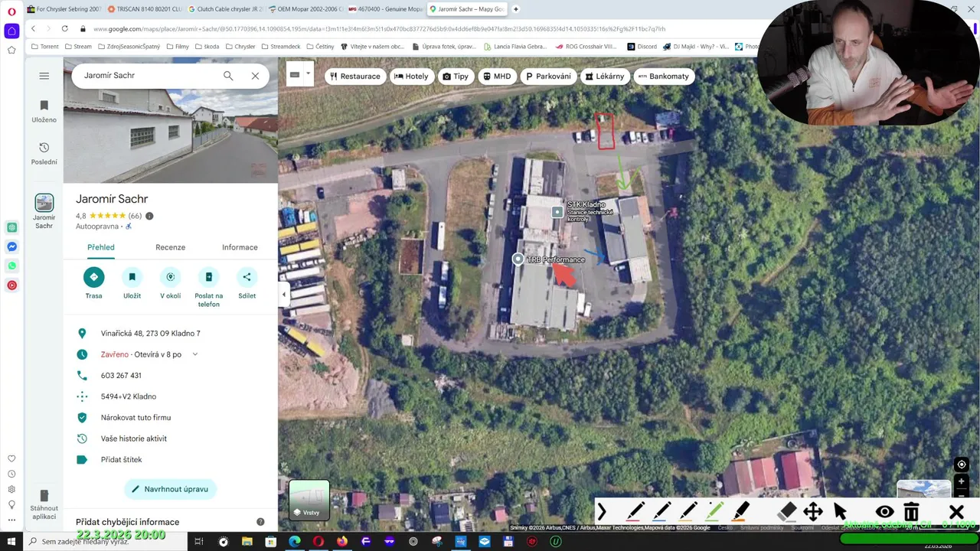Open Poslední recents in sidebar
This screenshot has width=980, height=551.
tap(44, 153)
